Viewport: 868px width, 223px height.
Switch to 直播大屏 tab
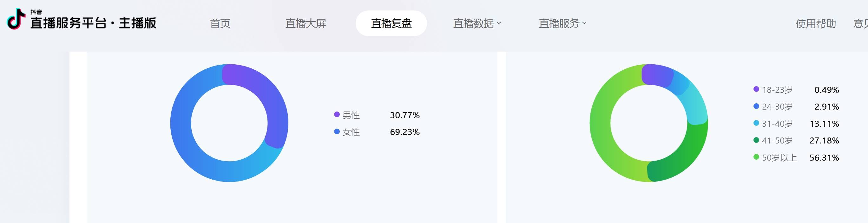(306, 23)
